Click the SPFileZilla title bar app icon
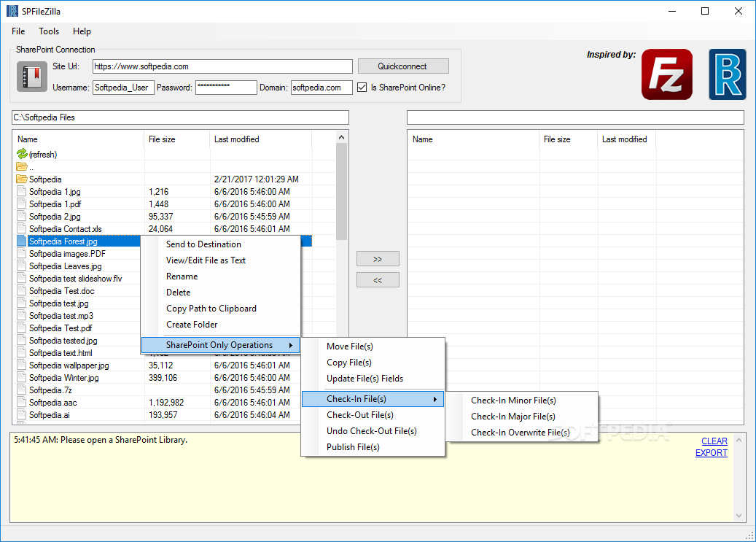 click(12, 11)
